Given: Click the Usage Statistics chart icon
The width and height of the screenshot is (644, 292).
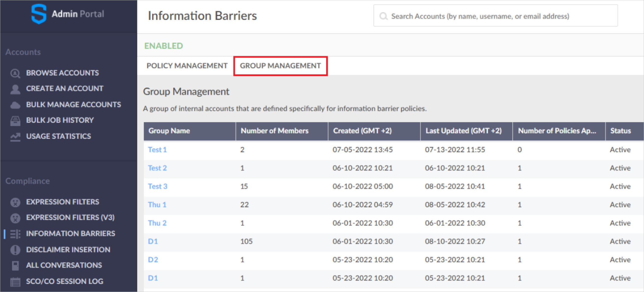Looking at the screenshot, I should coord(15,137).
